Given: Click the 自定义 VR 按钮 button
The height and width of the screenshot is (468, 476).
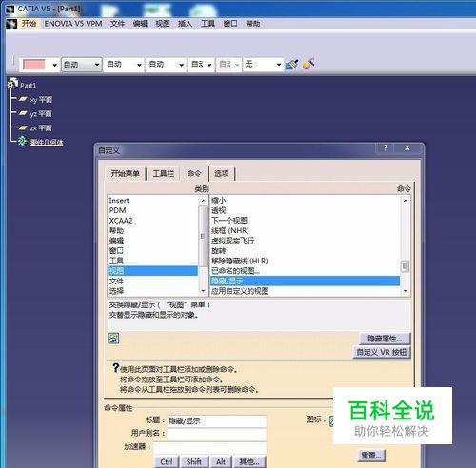Looking at the screenshot, I should click(382, 352).
